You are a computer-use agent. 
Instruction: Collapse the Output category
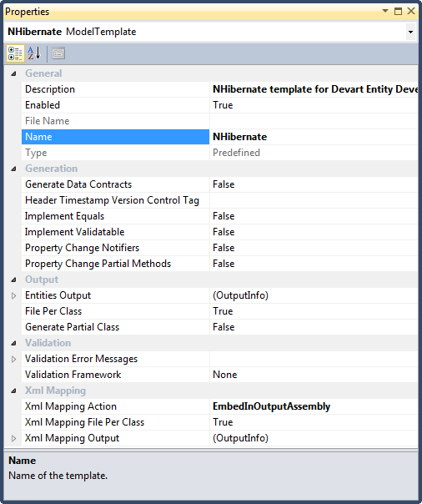pyautogui.click(x=13, y=280)
